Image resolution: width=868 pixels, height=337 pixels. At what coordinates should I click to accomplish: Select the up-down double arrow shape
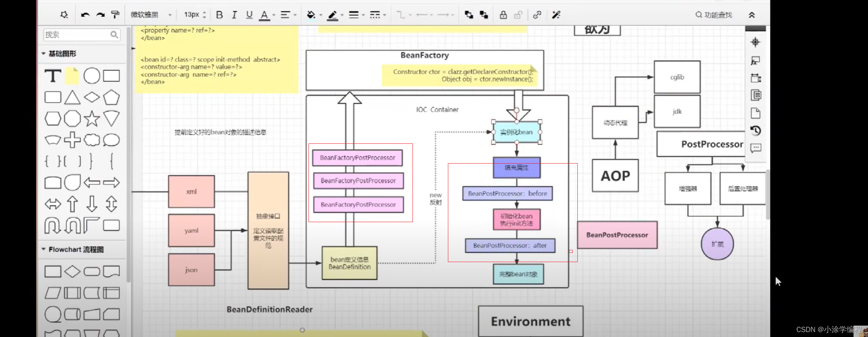111,204
